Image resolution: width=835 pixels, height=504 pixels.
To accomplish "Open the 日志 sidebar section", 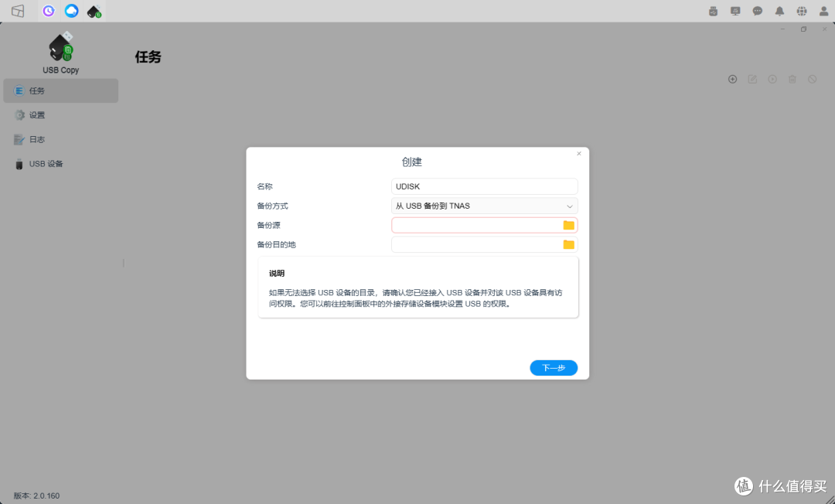I will (x=61, y=139).
